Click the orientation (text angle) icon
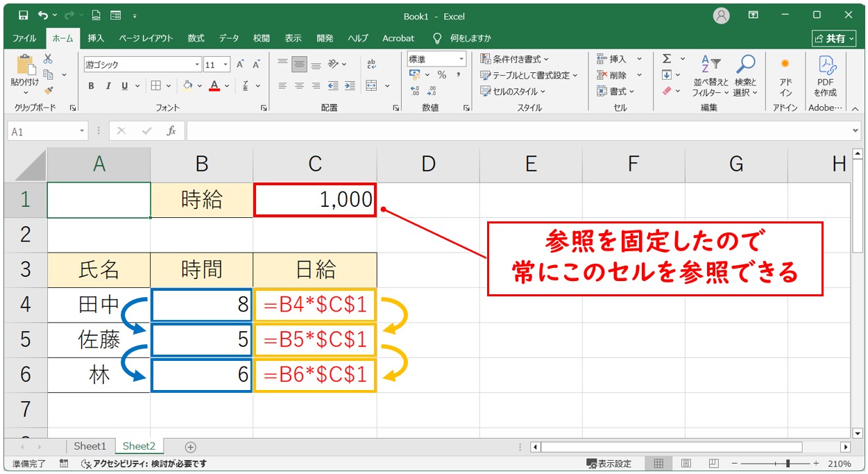 click(333, 64)
